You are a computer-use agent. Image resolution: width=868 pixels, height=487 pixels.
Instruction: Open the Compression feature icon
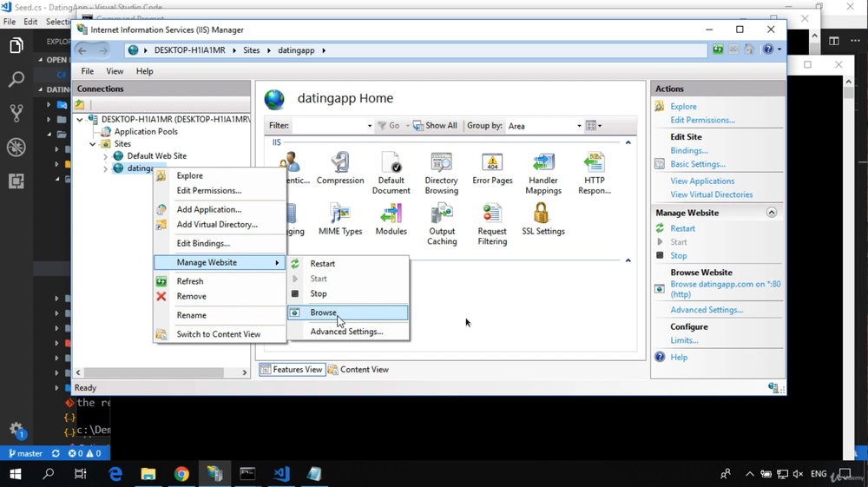340,168
